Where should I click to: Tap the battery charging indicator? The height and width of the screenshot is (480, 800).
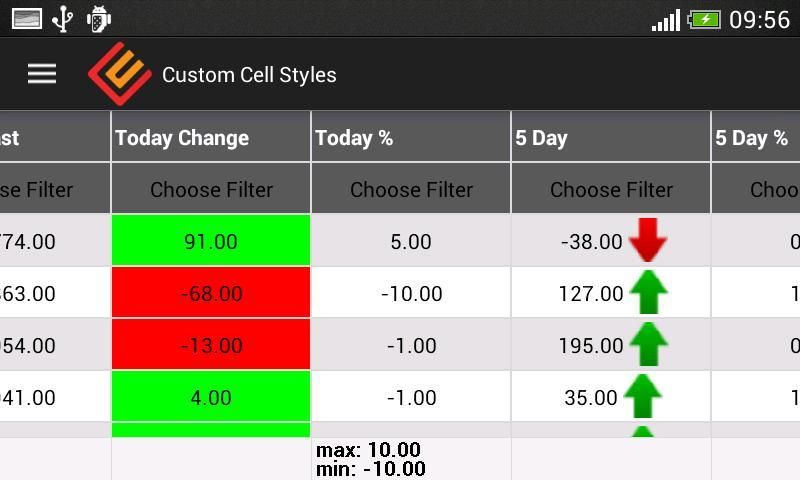704,19
